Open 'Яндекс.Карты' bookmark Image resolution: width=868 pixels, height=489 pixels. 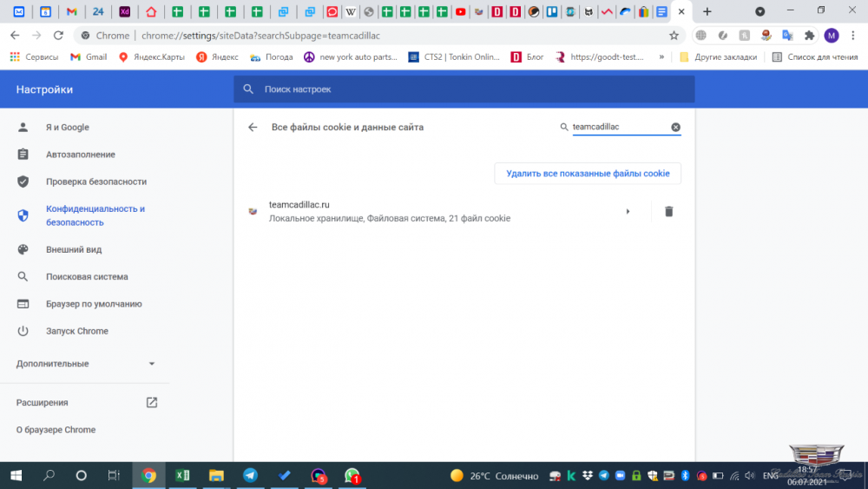[x=152, y=57]
